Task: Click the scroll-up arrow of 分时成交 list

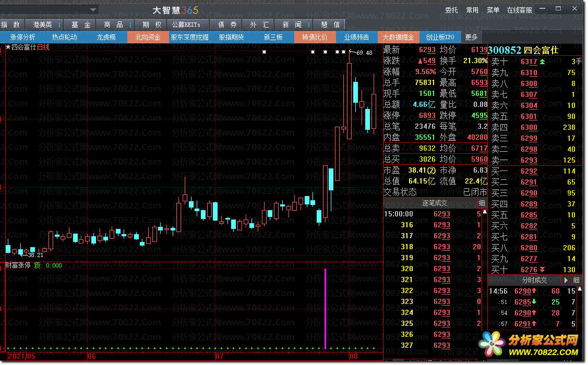Action: coord(580,288)
